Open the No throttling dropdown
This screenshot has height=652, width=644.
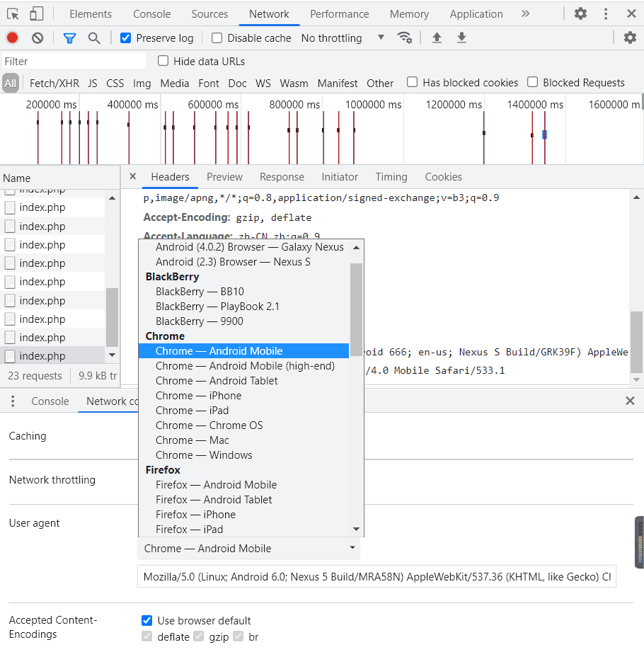[343, 38]
